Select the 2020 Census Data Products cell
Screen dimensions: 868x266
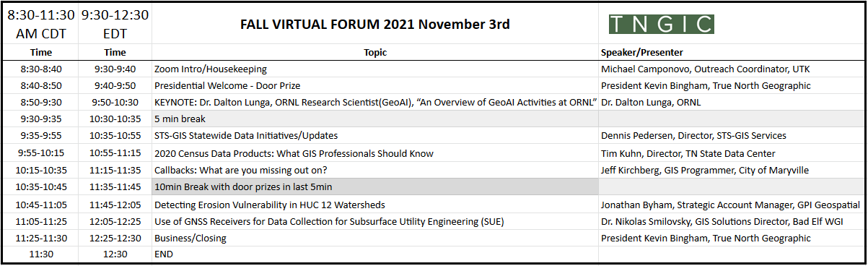coord(375,153)
